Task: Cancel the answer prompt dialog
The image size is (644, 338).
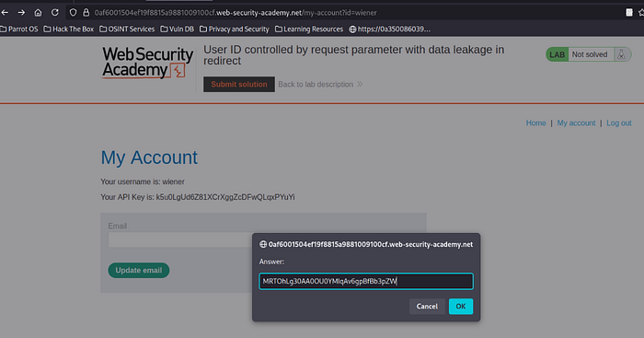Action: (427, 307)
